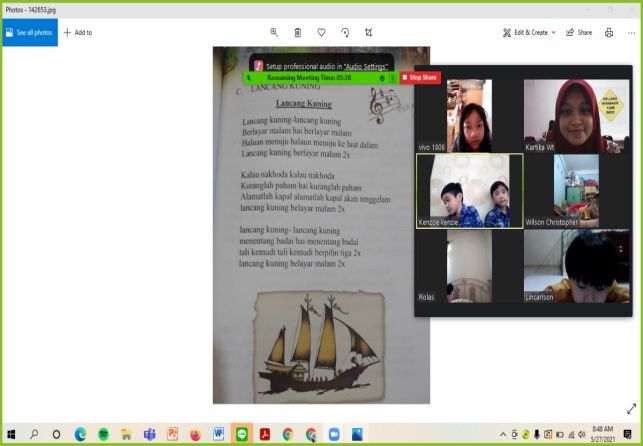Open the crop tool in Photos
643x446 pixels.
click(x=369, y=32)
